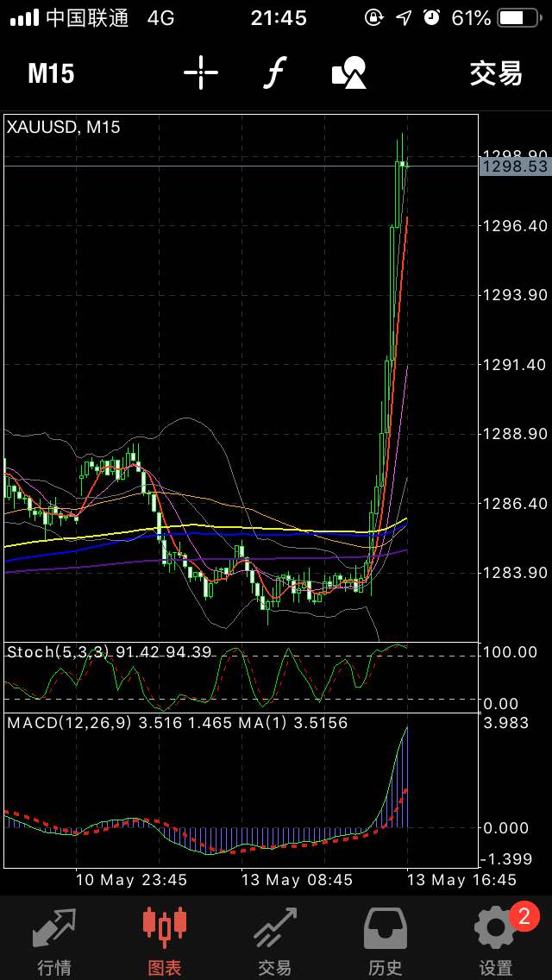Select the current price label 1298.53
The image size is (552, 980).
[x=515, y=166]
